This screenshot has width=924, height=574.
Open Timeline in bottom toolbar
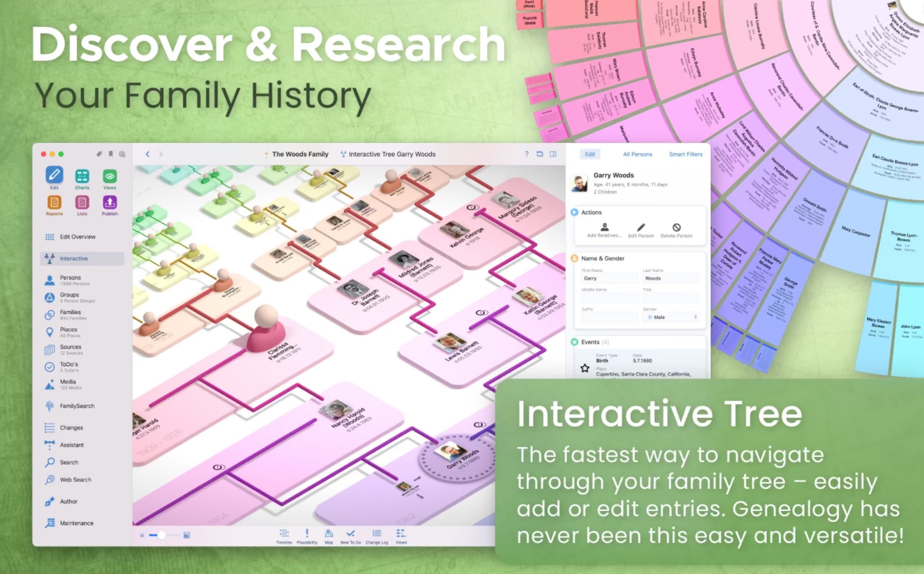coord(284,536)
